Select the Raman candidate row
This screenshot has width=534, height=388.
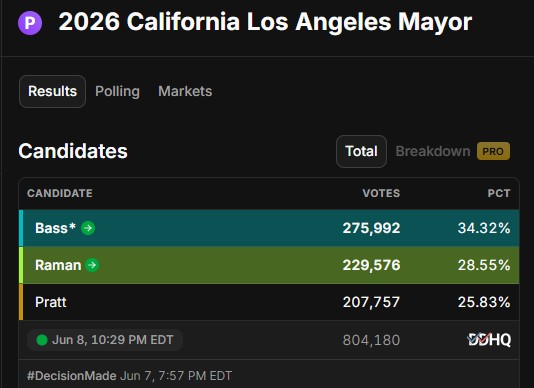[x=269, y=265]
